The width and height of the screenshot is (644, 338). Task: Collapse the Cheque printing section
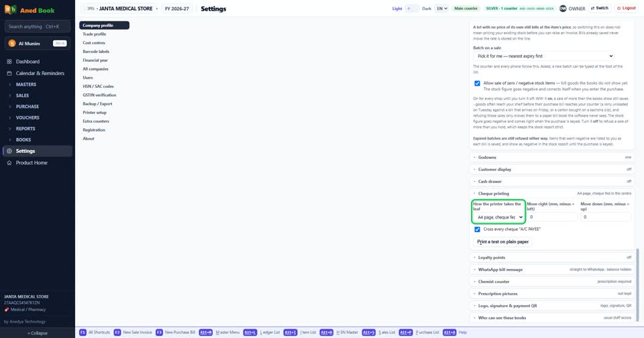(552, 193)
